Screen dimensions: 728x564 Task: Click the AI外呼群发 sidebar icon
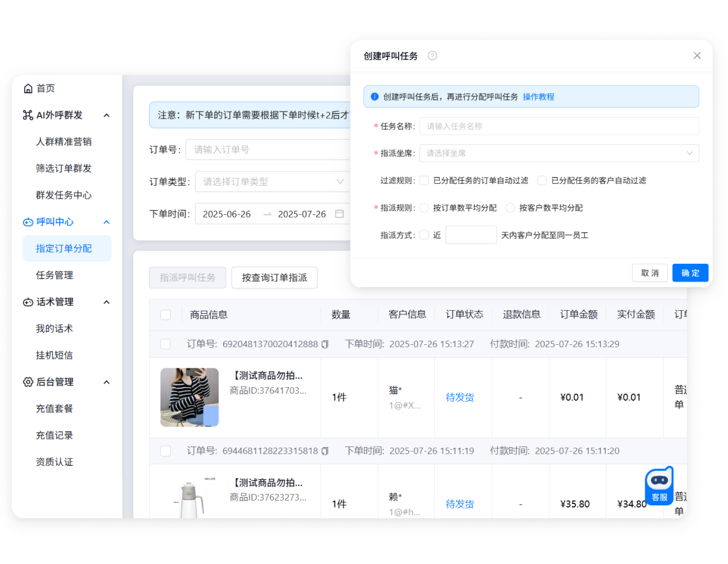pyautogui.click(x=28, y=115)
